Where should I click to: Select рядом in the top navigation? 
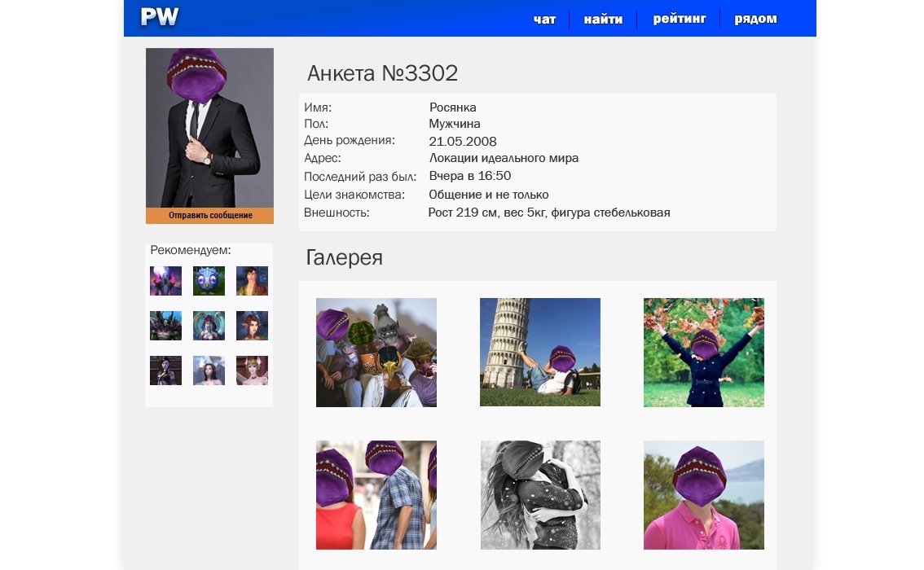click(755, 19)
